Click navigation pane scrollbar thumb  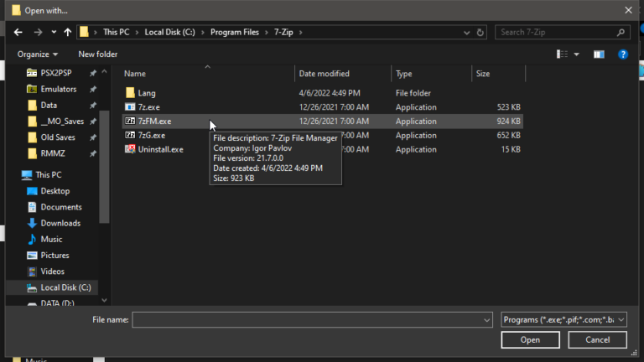104,167
